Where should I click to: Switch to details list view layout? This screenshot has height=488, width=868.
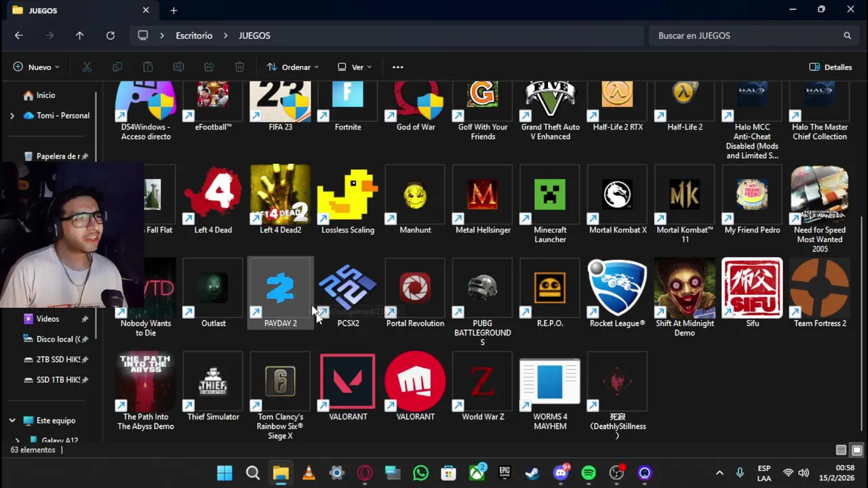point(841,450)
